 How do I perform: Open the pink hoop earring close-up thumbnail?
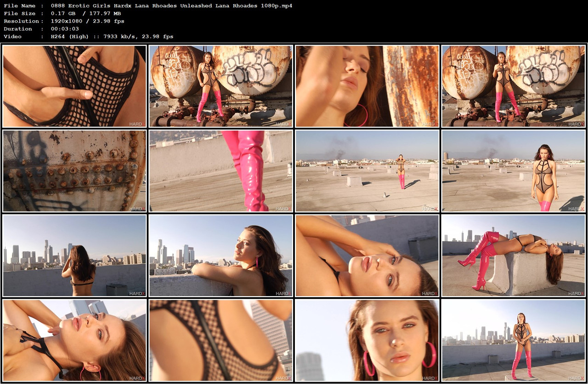tap(367, 342)
